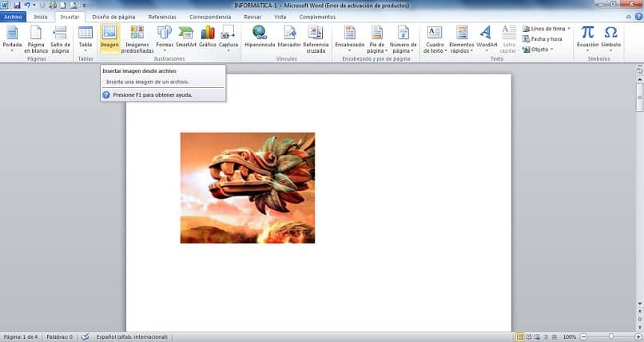Image resolution: width=644 pixels, height=342 pixels.
Task: Insert a Línea de firma
Action: point(546,29)
